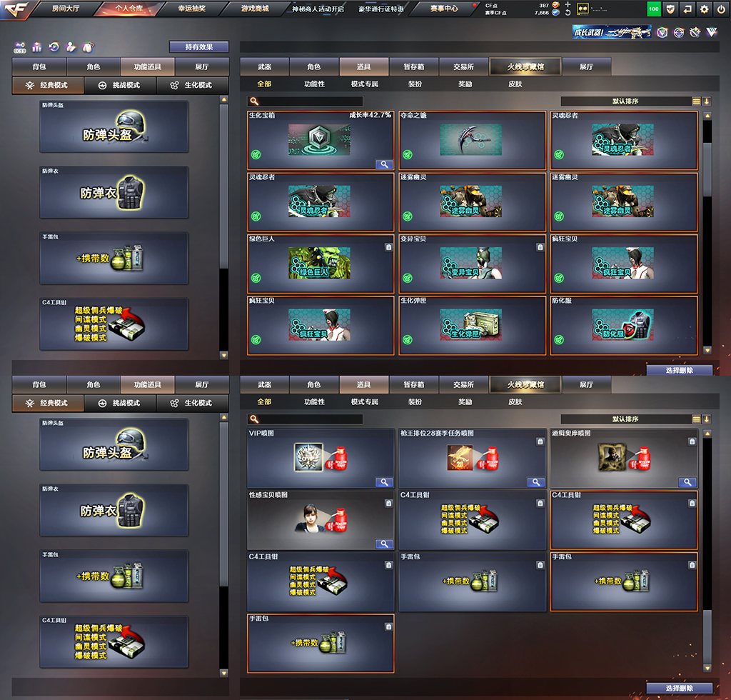Click the magnifier icon on 生化宝箱 card
This screenshot has height=700, width=731.
pos(384,164)
